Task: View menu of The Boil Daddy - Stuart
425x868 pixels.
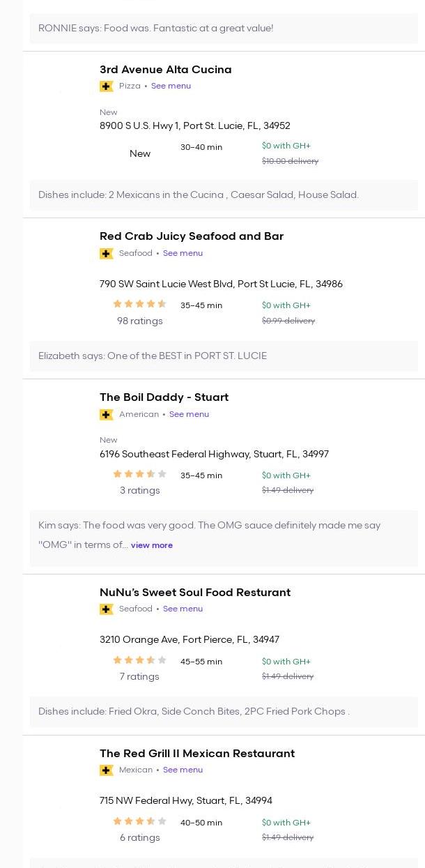Action: pos(189,415)
